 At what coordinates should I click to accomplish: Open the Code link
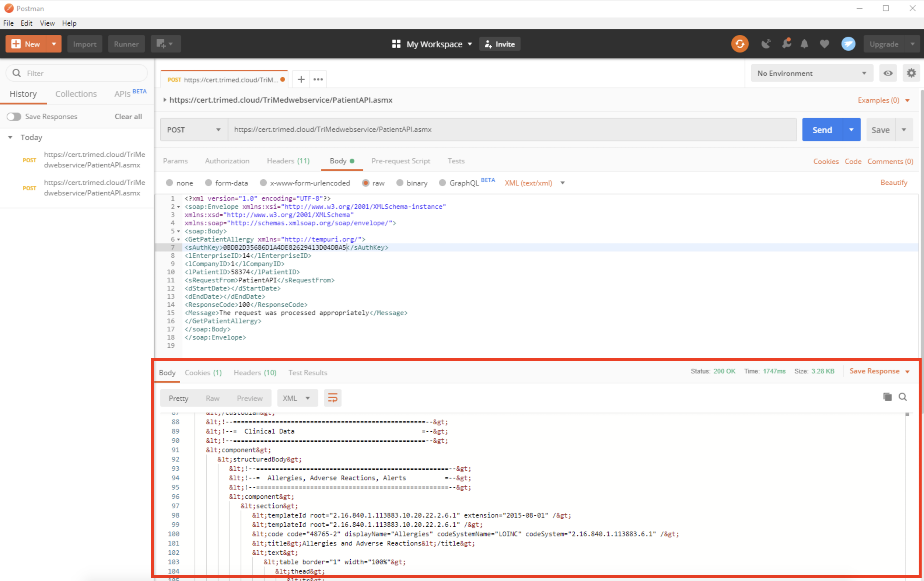[853, 161]
